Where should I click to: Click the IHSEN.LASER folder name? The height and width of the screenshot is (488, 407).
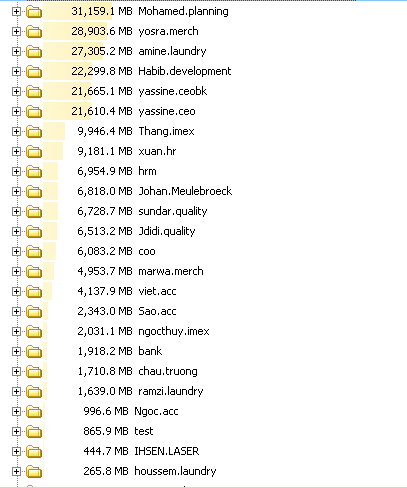tap(166, 451)
